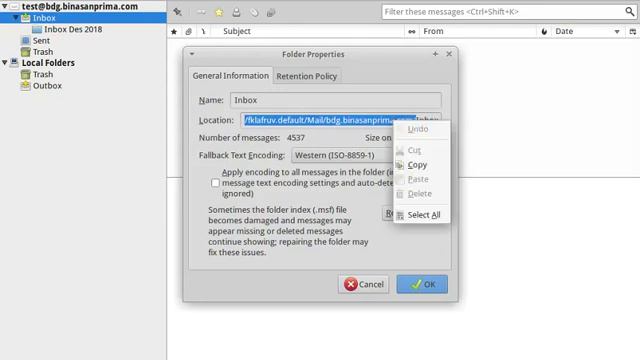Image resolution: width=640 pixels, height=360 pixels.
Task: Toggle the Unread quick filter icon
Action: point(201,12)
